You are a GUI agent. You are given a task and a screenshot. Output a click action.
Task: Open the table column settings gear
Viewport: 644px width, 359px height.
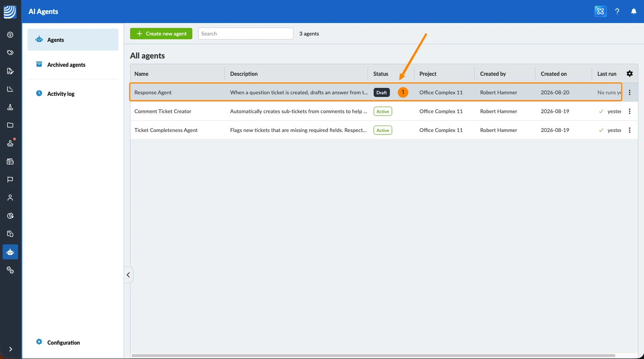click(x=630, y=74)
